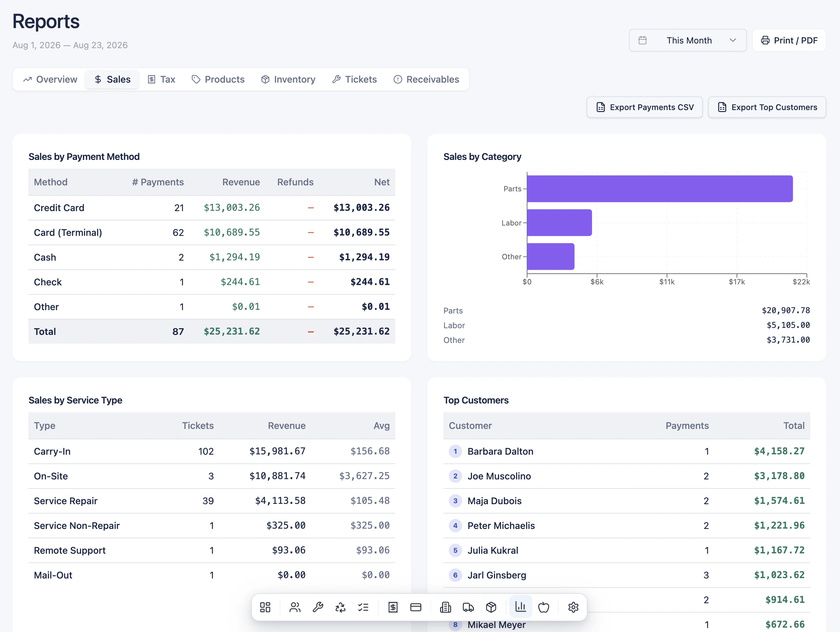The image size is (840, 632).
Task: Click Export Top Customers button
Action: [x=767, y=107]
